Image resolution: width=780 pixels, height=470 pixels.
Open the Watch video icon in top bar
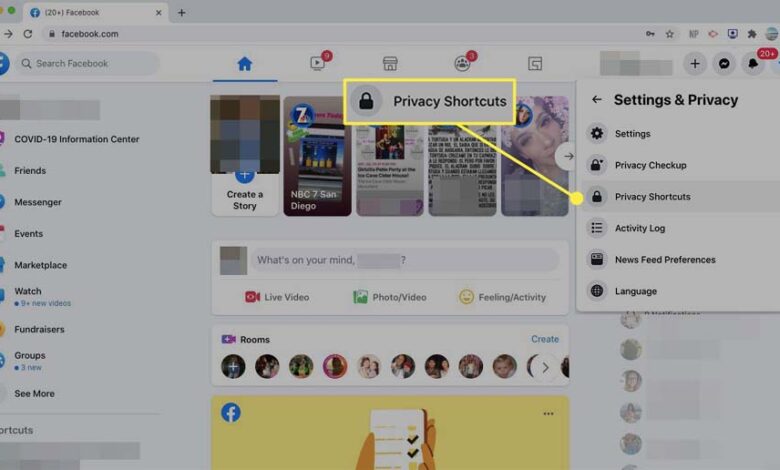[x=317, y=64]
